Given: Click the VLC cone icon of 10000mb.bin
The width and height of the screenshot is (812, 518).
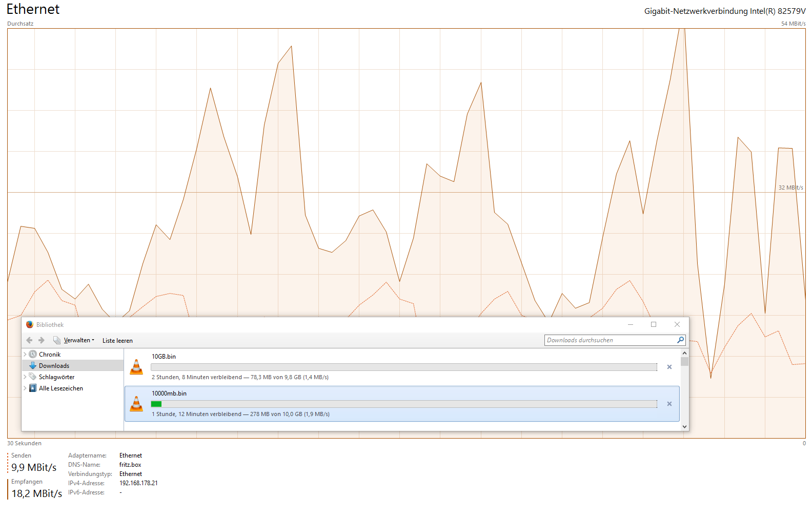Looking at the screenshot, I should [136, 404].
